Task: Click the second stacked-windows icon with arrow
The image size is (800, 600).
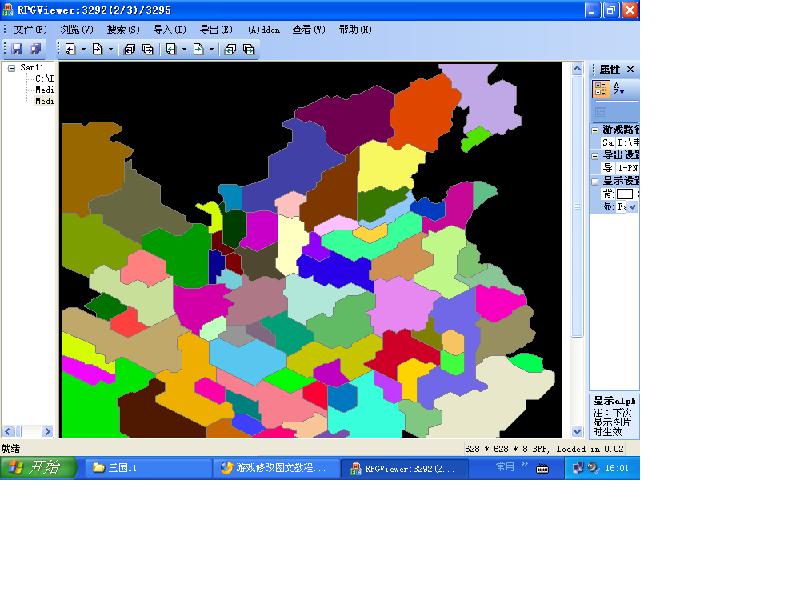Action: (x=148, y=49)
